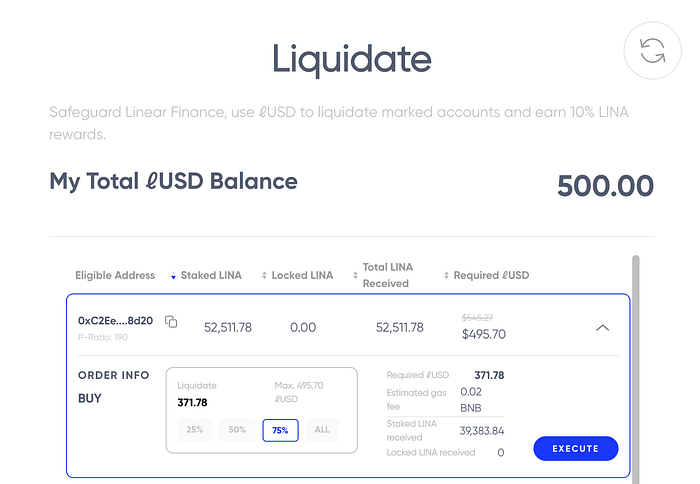Viewport: 700px width, 484px height.
Task: Select the 75% liquidation option
Action: pyautogui.click(x=280, y=430)
